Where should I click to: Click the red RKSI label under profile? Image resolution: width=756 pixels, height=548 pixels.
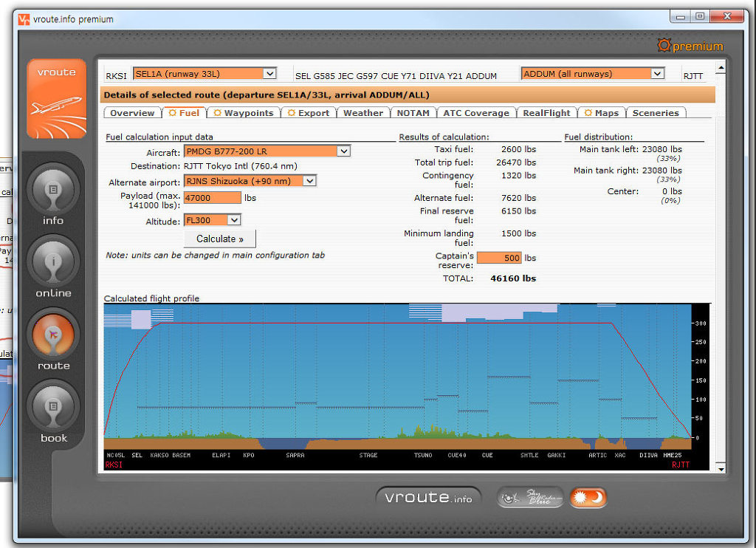114,465
